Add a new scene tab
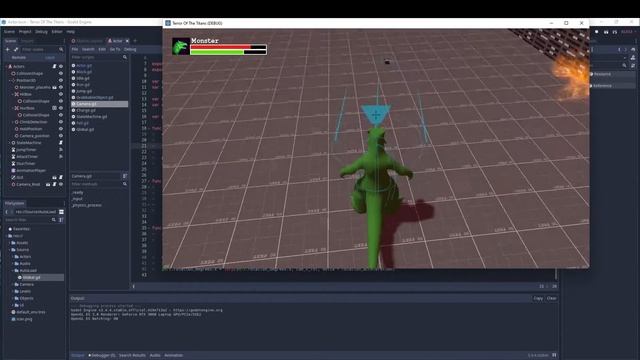Screen dimensions: 640x360 coord(135,41)
